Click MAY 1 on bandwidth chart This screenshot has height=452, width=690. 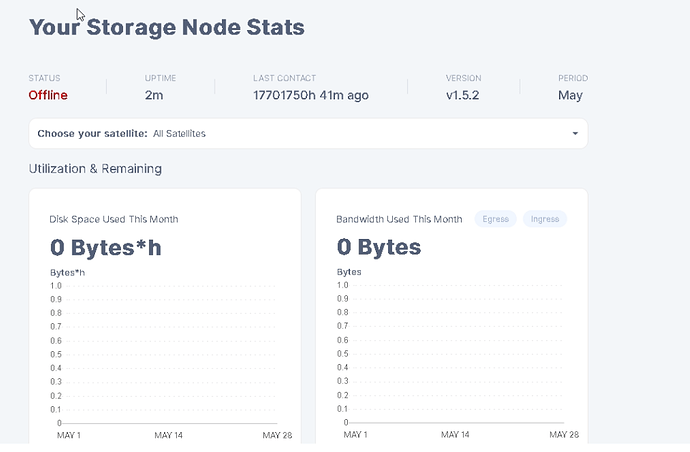point(354,435)
